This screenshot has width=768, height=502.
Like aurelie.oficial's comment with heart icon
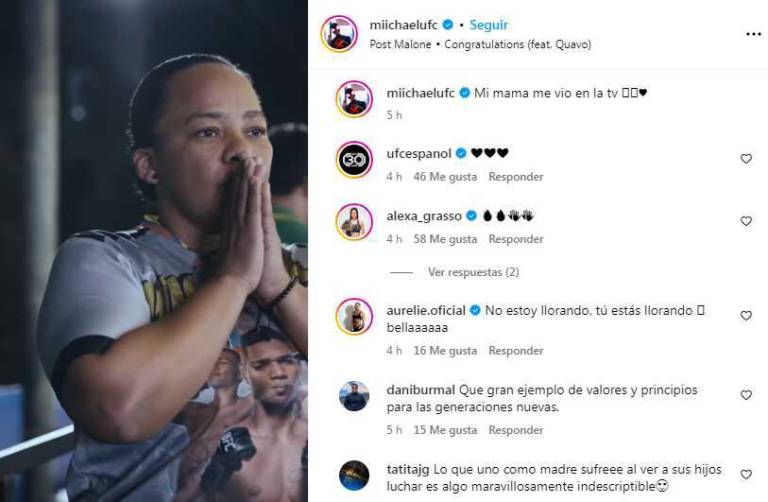point(746,316)
